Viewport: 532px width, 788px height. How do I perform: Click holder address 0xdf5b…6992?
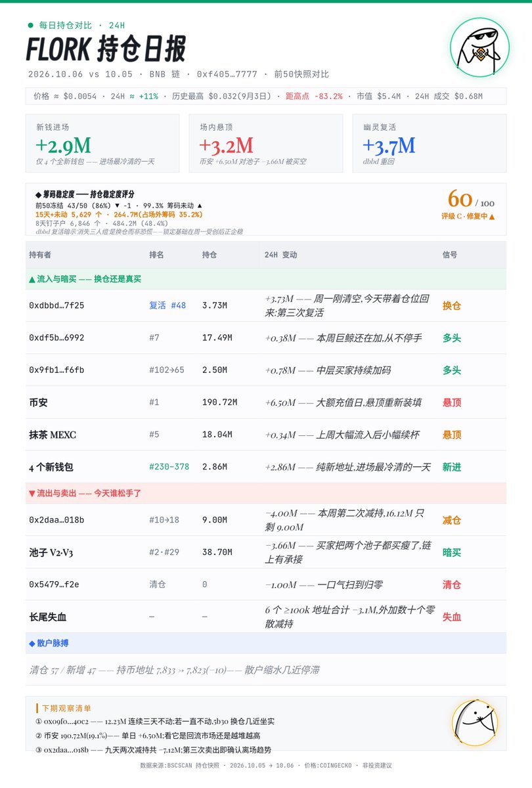(x=56, y=338)
